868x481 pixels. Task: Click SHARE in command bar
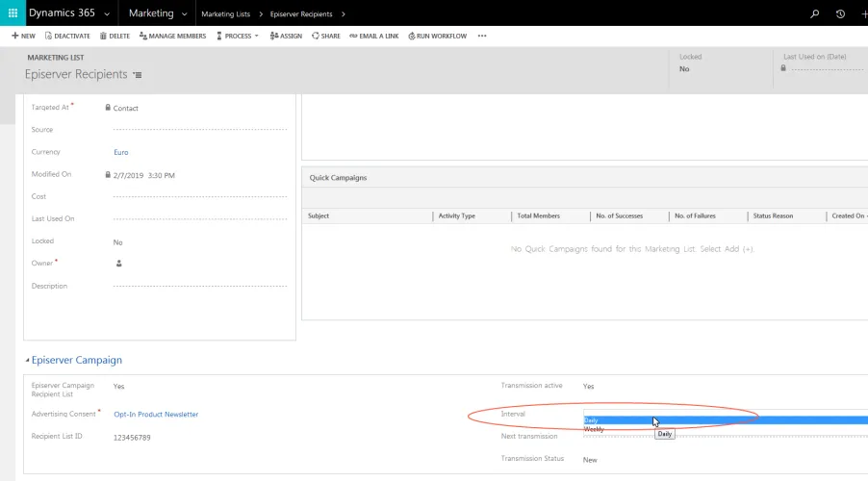[326, 36]
